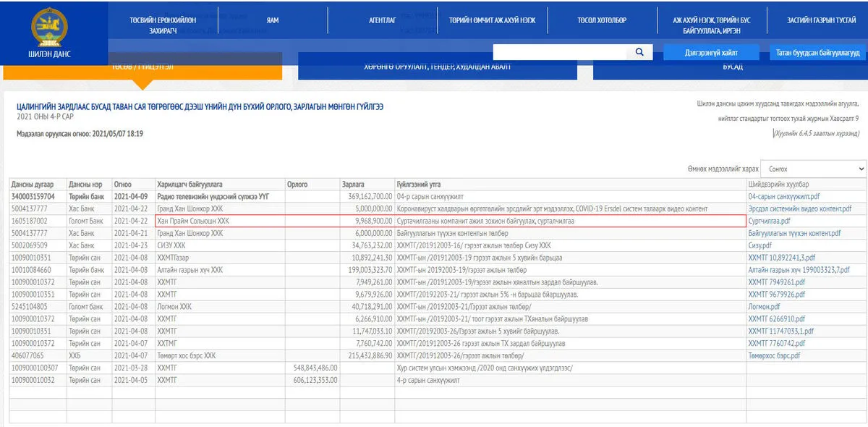
Task: Open the ХХМТГ 6266910.pdf link
Action: (778, 319)
